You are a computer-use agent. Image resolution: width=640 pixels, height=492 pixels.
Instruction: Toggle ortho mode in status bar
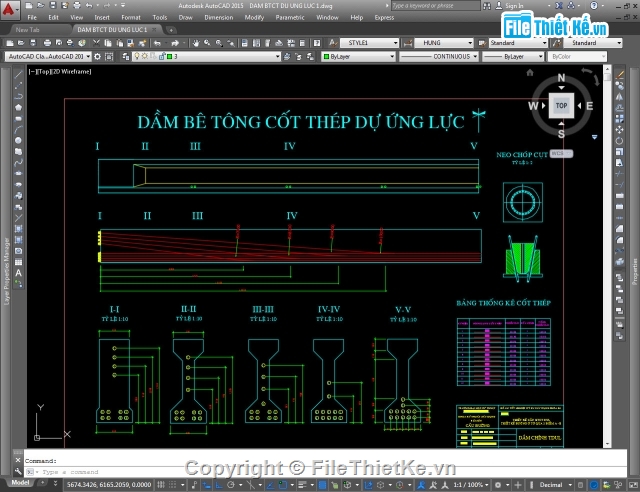click(219, 485)
